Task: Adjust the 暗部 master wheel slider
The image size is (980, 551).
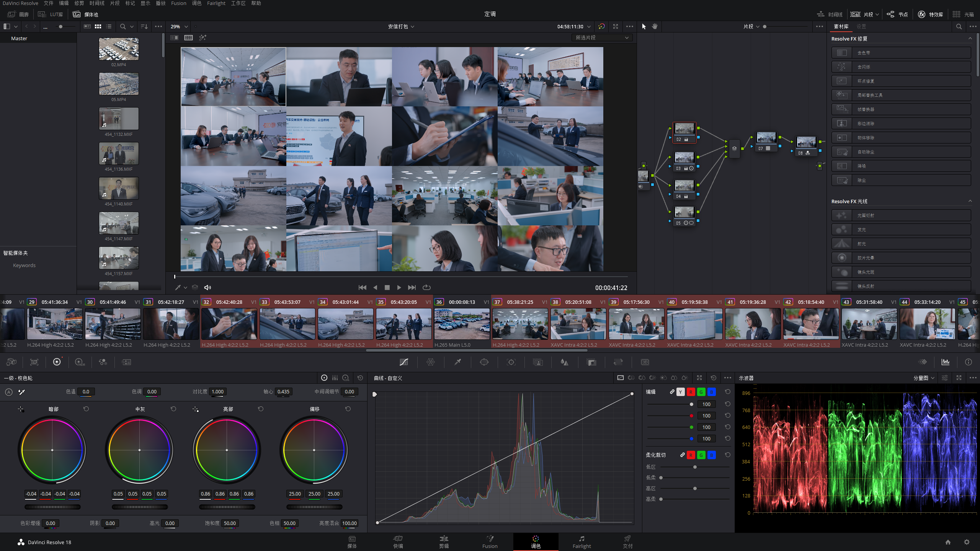Action: [52, 507]
